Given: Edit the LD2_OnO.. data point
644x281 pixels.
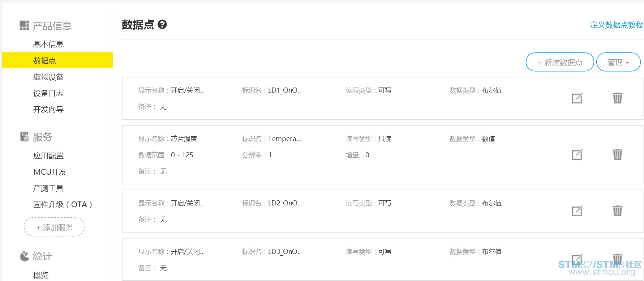Looking at the screenshot, I should 577,211.
